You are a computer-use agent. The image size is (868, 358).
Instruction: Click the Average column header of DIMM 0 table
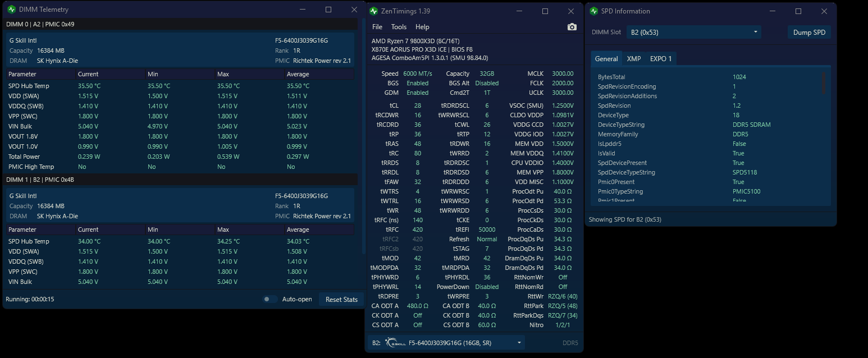tap(319, 74)
